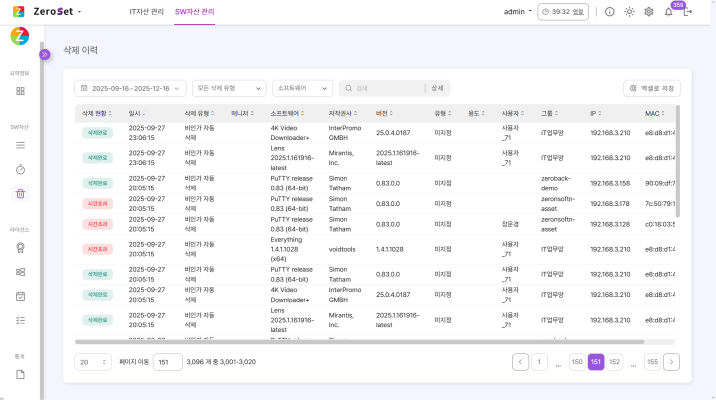Collapse the sidebar with purple arrow button
Viewport: 716px width, 400px height.
pos(44,54)
